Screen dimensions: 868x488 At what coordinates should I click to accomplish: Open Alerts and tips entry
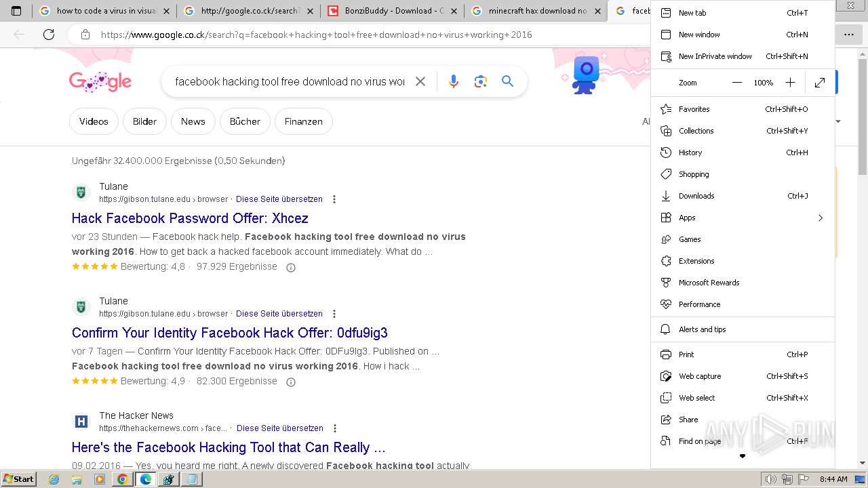pyautogui.click(x=743, y=329)
